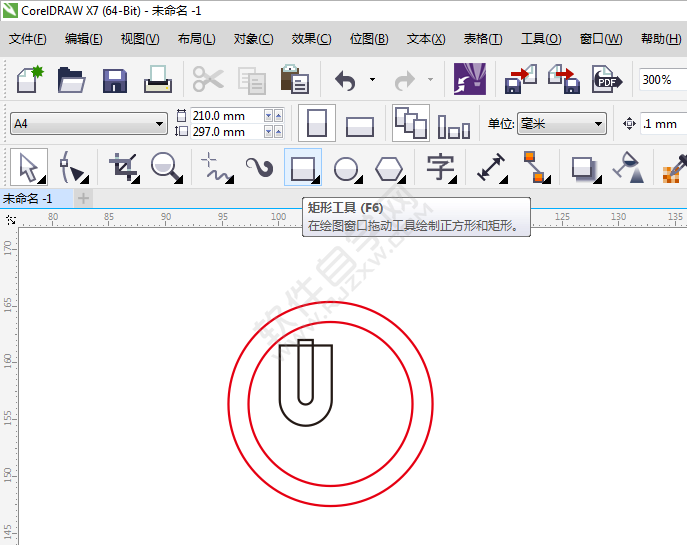The image size is (687, 545).
Task: Open the units dropdown showing 毫米
Action: click(562, 124)
